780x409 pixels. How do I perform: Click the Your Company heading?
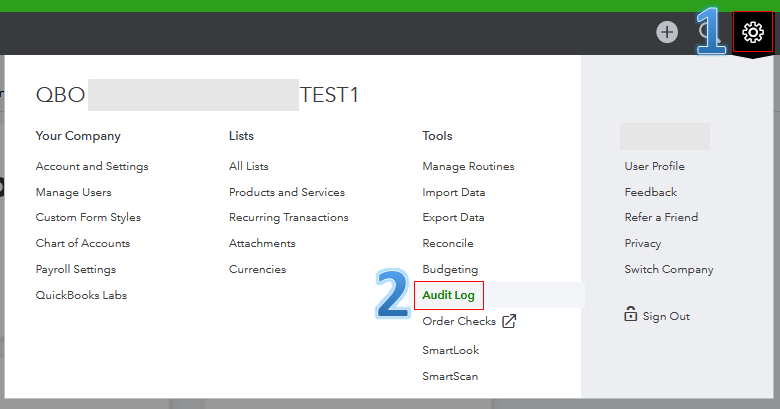(78, 136)
